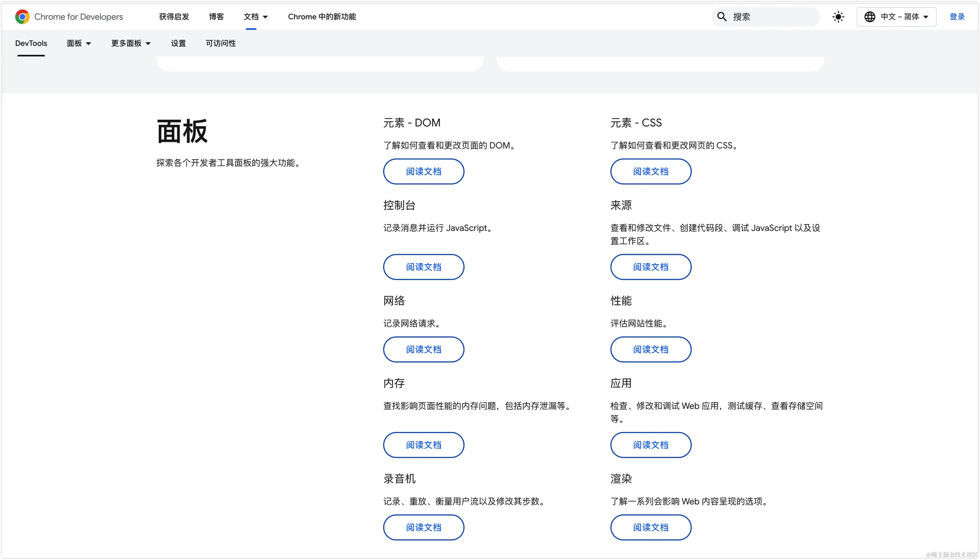
Task: Expand the 更多面板 dropdown
Action: (130, 43)
